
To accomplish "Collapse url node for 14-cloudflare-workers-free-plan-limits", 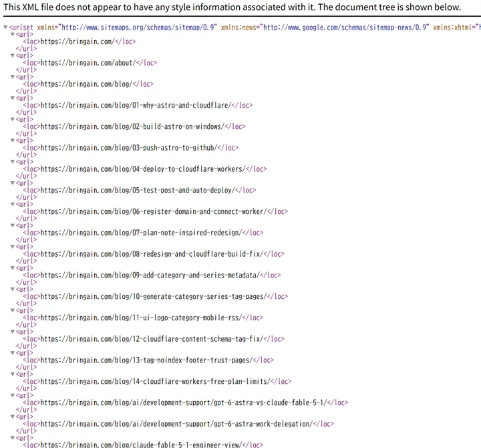I will (x=13, y=374).
